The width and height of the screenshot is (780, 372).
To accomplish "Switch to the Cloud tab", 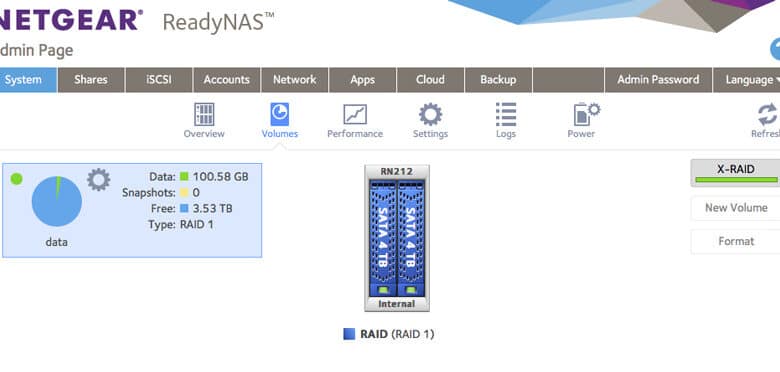I will pos(430,80).
